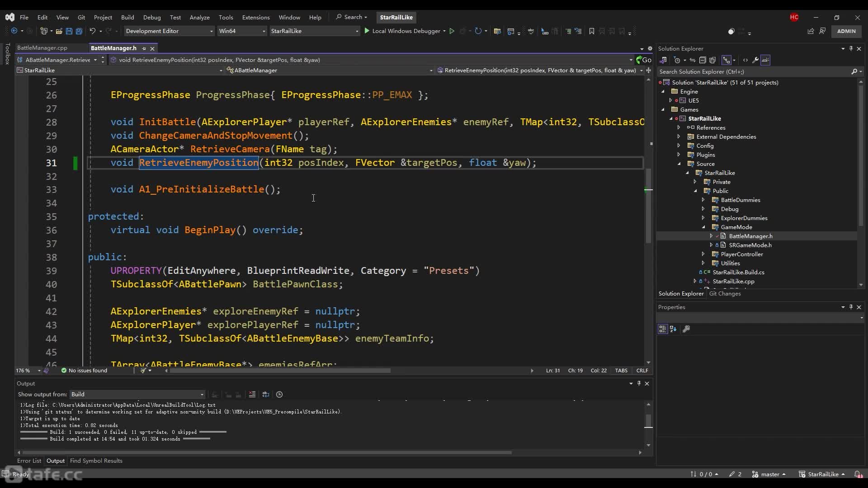868x488 pixels.
Task: Click the BattleManager.h tab
Action: tap(114, 47)
